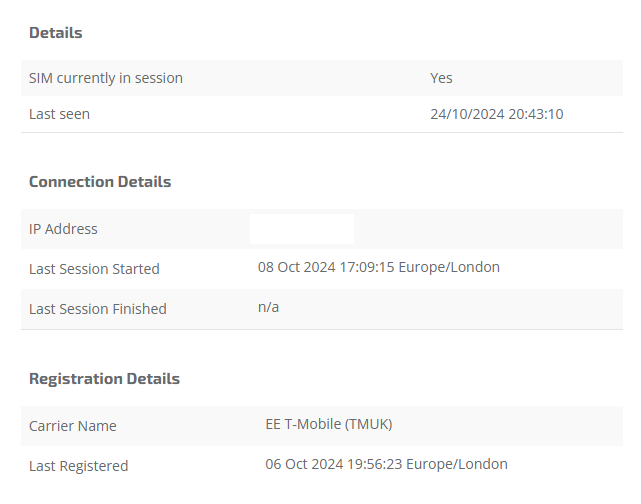Select the IP Address label
The height and width of the screenshot is (504, 641).
pos(63,229)
